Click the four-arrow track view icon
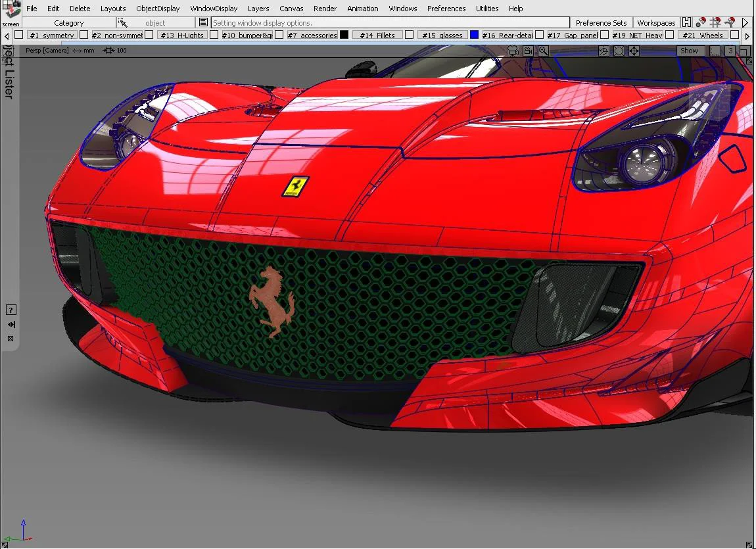The image size is (756, 549). (634, 51)
